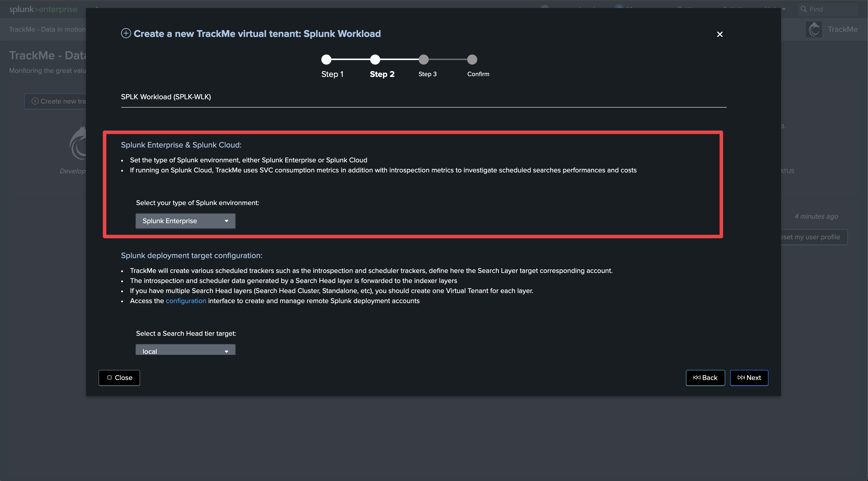Screen dimensions: 868x481
Task: Go Back to the previous step
Action: [705, 378]
